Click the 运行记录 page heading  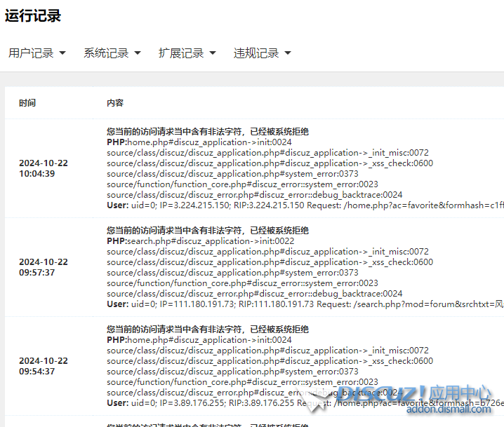[33, 16]
